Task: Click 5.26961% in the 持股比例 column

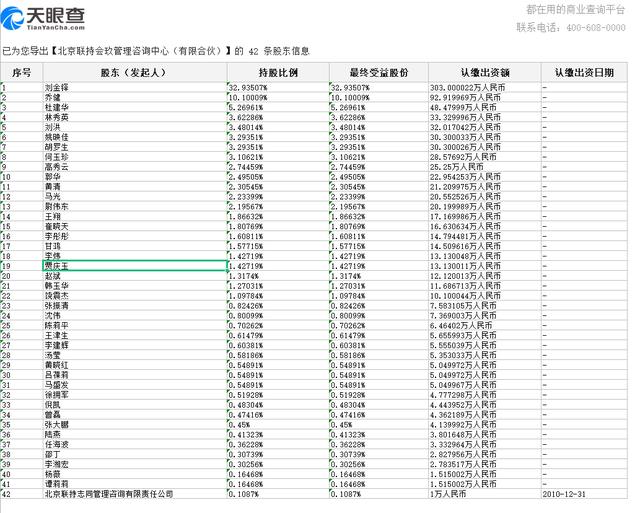Action: click(278, 107)
